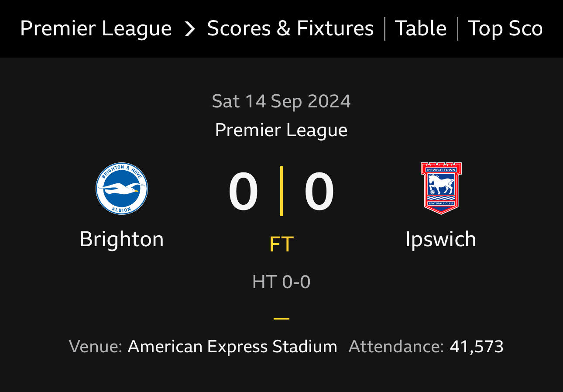Click the short yellow line under HT
563x392 pixels.
point(281,319)
